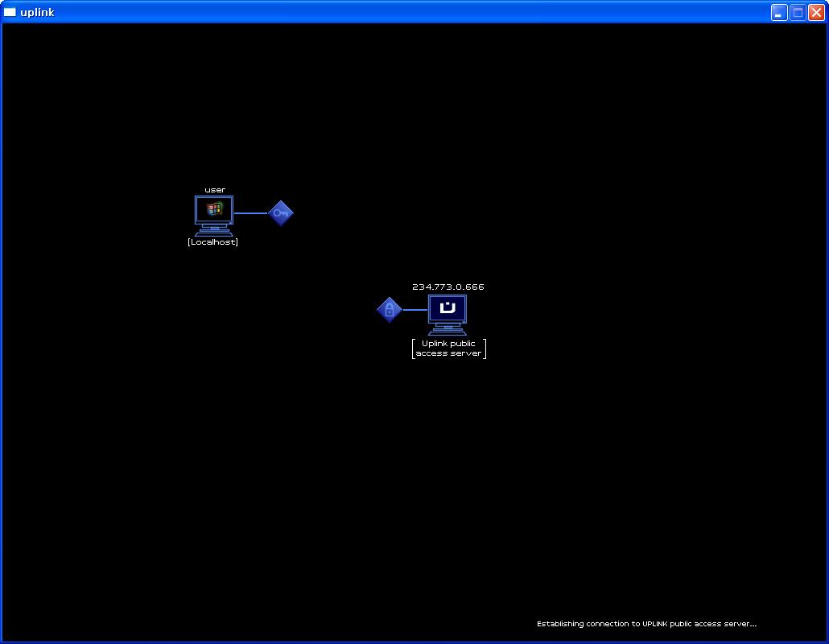Select the blue key diamond icon
The image size is (829, 644).
pyautogui.click(x=280, y=213)
